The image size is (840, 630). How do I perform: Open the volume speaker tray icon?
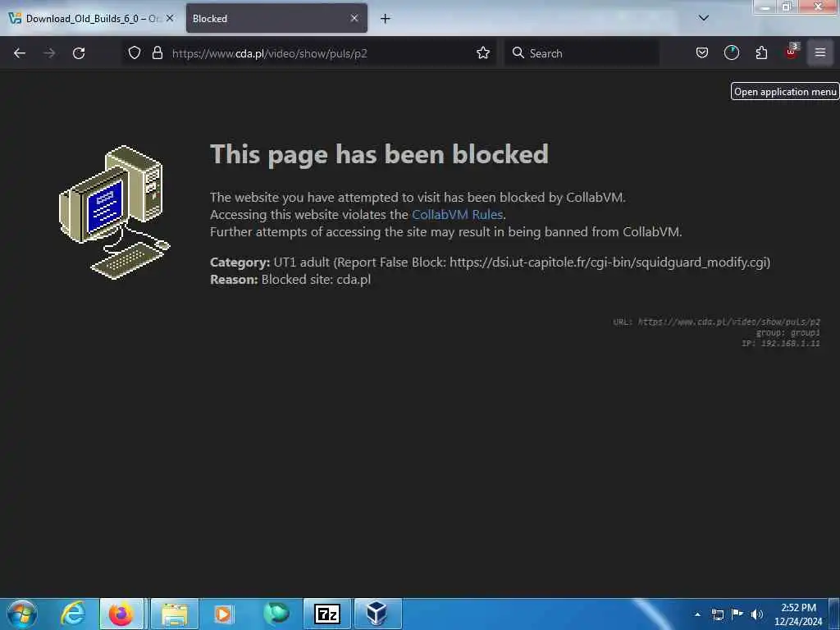click(x=757, y=614)
